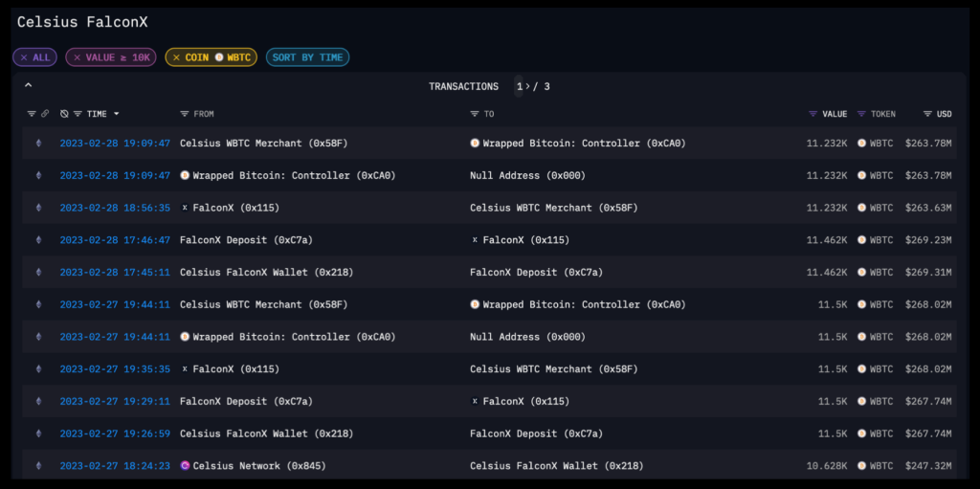Click Ethereum icon in the 2023-02-27 18:24:23 row

38,466
